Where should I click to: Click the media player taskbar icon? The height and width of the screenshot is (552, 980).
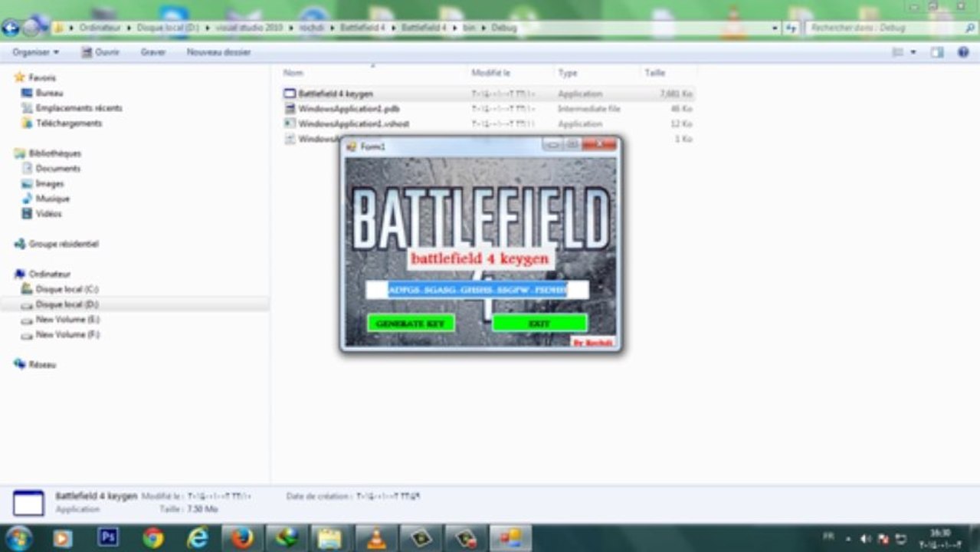coord(63,538)
